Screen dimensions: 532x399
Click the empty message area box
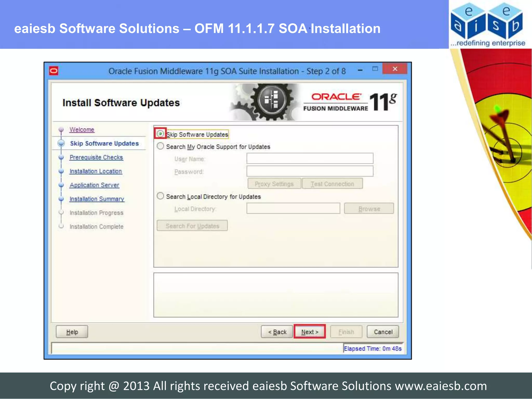click(276, 295)
